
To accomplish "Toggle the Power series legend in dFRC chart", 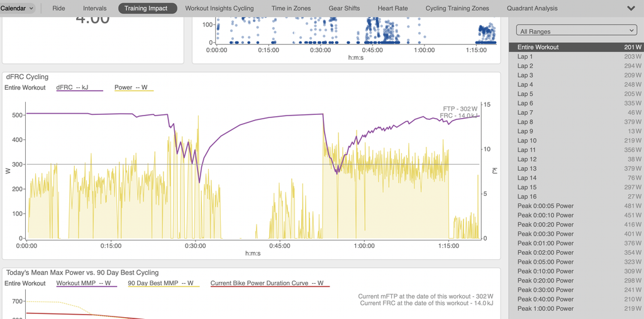I will (134, 87).
